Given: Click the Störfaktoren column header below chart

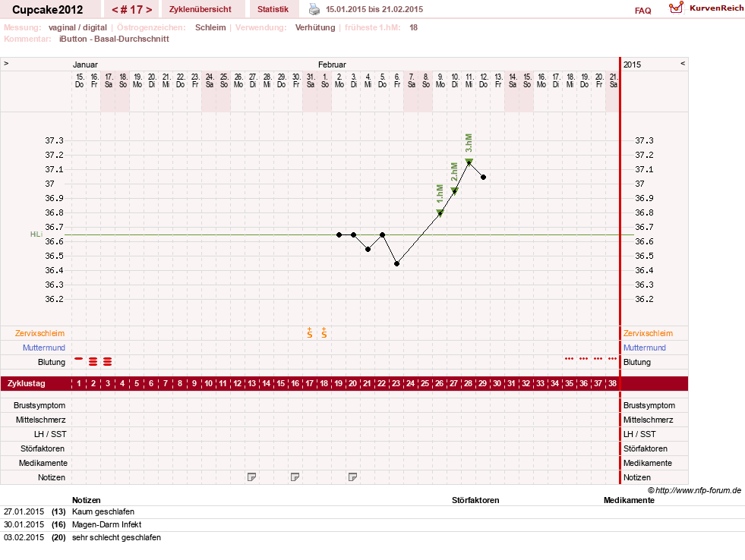Looking at the screenshot, I should (x=475, y=500).
